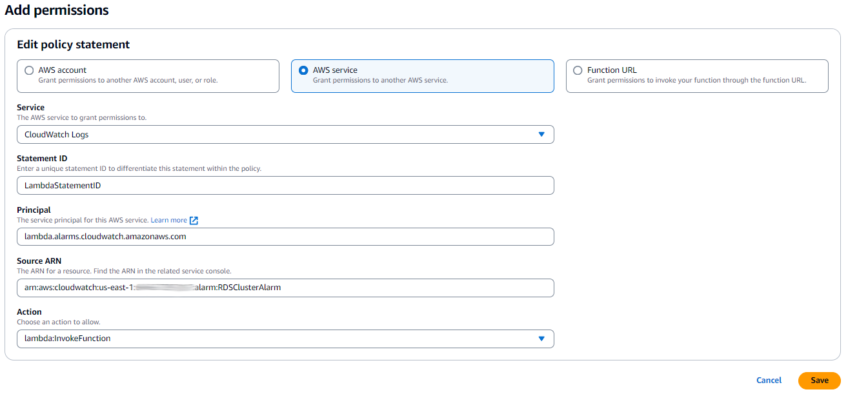
Task: Open the lambda:InvokeFunction action selector
Action: [285, 339]
